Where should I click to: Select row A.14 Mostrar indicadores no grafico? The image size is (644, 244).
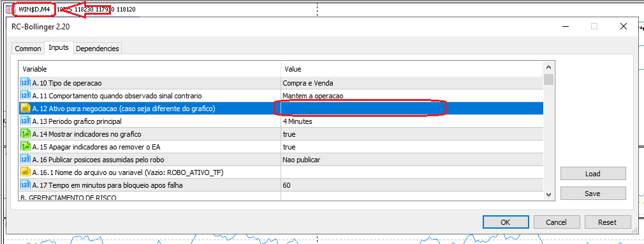(281, 134)
